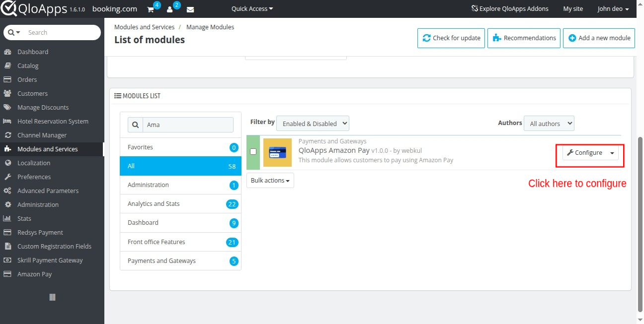
Task: Click the Localization globe icon
Action: [x=7, y=163]
